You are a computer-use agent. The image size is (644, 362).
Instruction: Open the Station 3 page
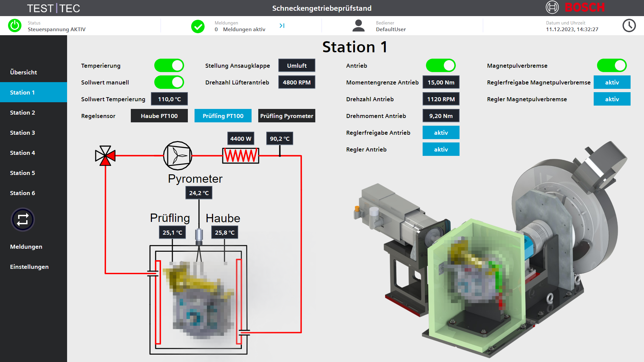(x=22, y=133)
